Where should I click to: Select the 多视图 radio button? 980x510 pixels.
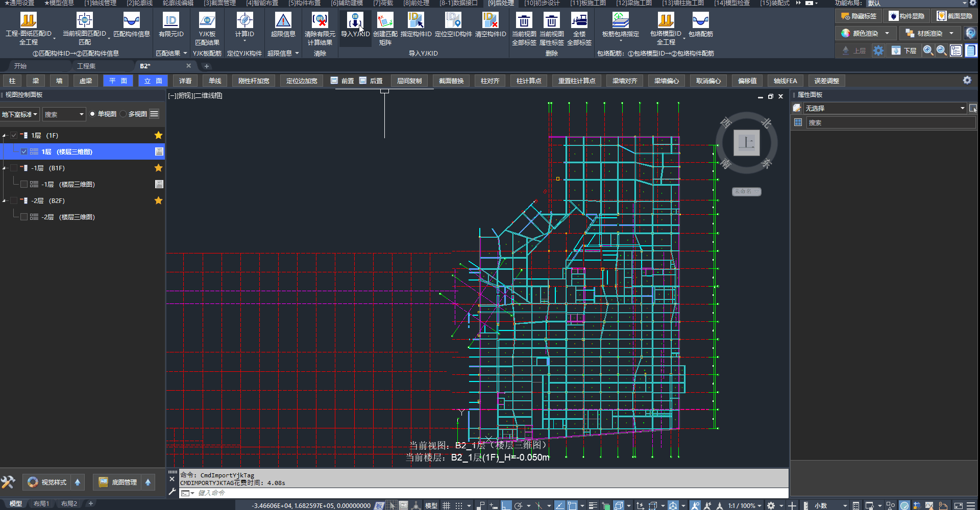tap(123, 114)
